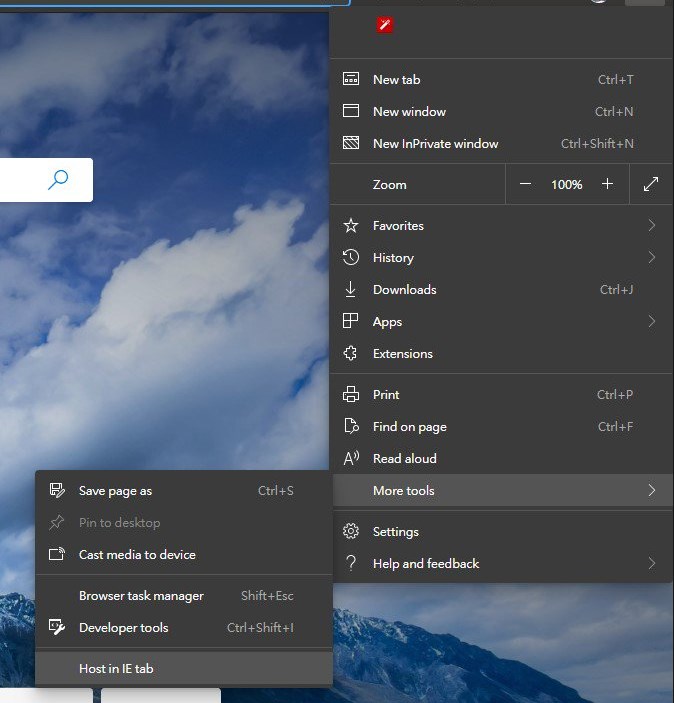Viewport: 674px width, 703px height.
Task: Click the Extensions puzzle piece icon
Action: click(x=351, y=354)
